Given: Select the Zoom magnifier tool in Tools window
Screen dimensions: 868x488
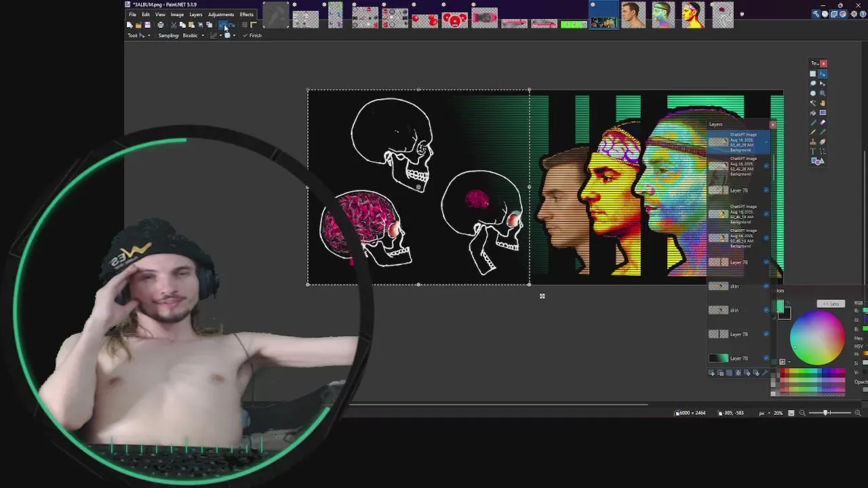Looking at the screenshot, I should pos(823,93).
